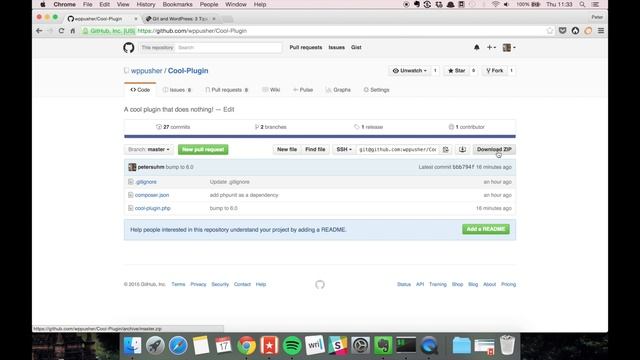Reload the page with Chrome's reload icon
This screenshot has width=640, height=360.
[61, 31]
